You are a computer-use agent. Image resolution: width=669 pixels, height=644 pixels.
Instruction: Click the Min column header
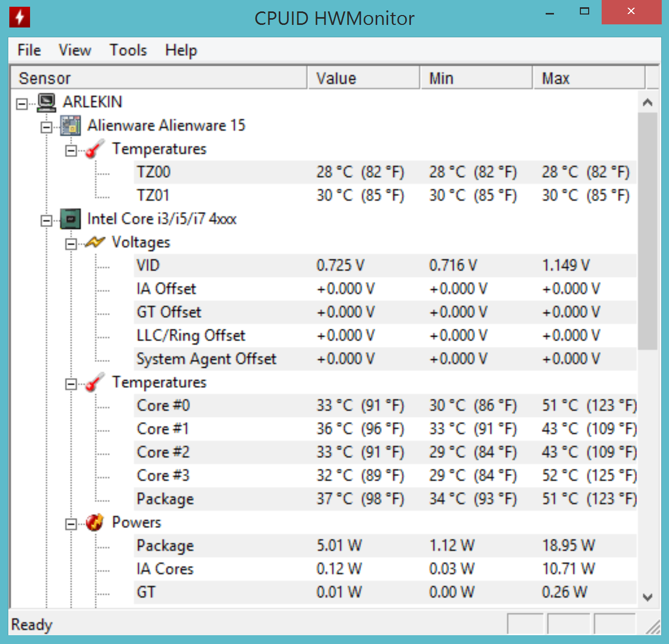pos(477,78)
